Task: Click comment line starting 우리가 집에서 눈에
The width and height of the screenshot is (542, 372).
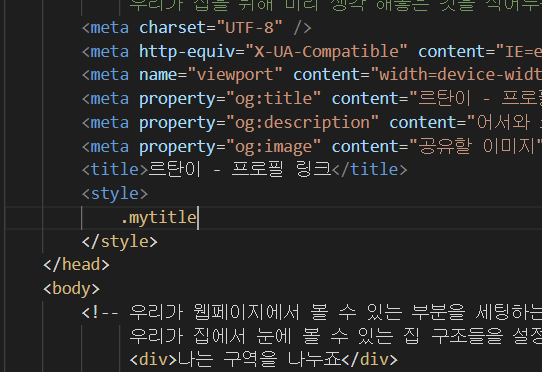Action: tap(336, 336)
